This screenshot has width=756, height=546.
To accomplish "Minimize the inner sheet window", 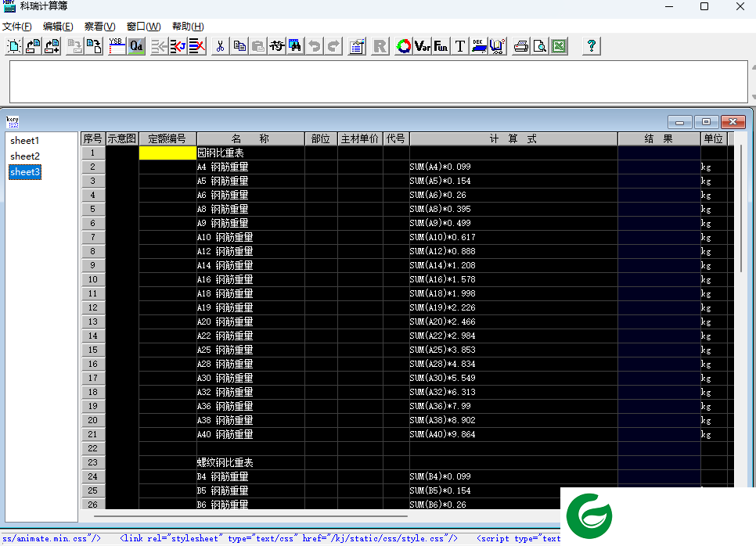I will (x=680, y=122).
